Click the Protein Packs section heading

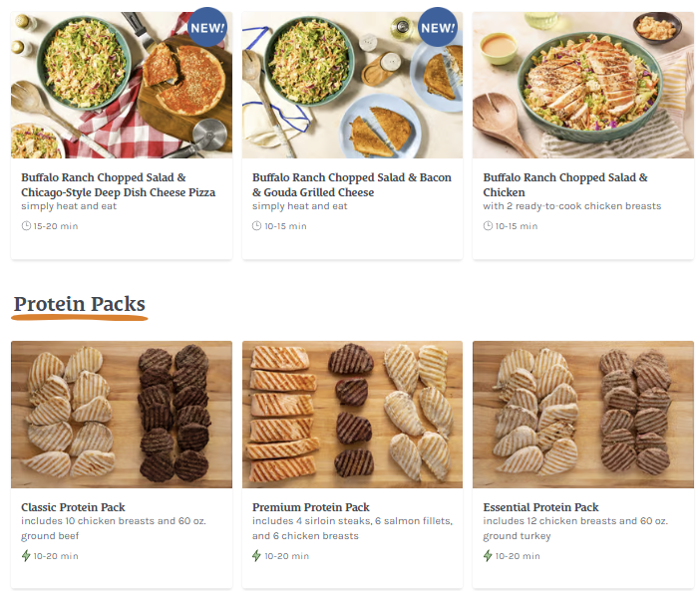click(x=80, y=304)
